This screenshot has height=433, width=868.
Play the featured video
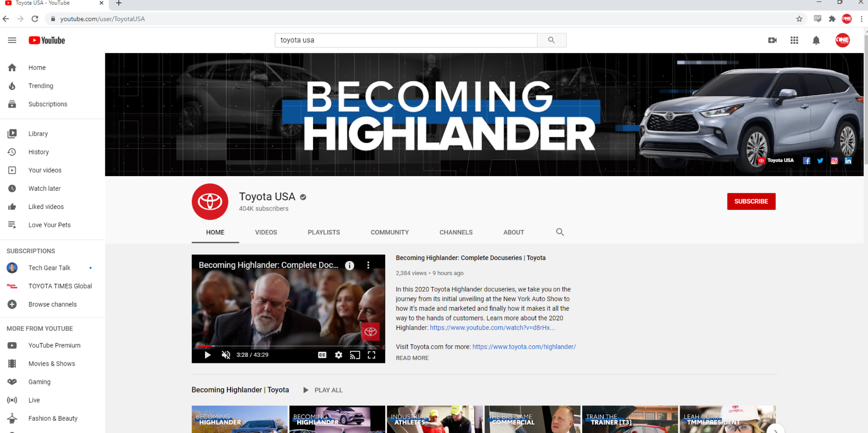[x=207, y=355]
